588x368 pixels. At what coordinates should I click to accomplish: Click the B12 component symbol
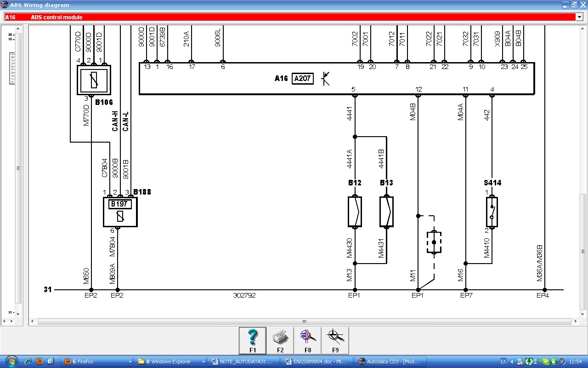tap(355, 212)
